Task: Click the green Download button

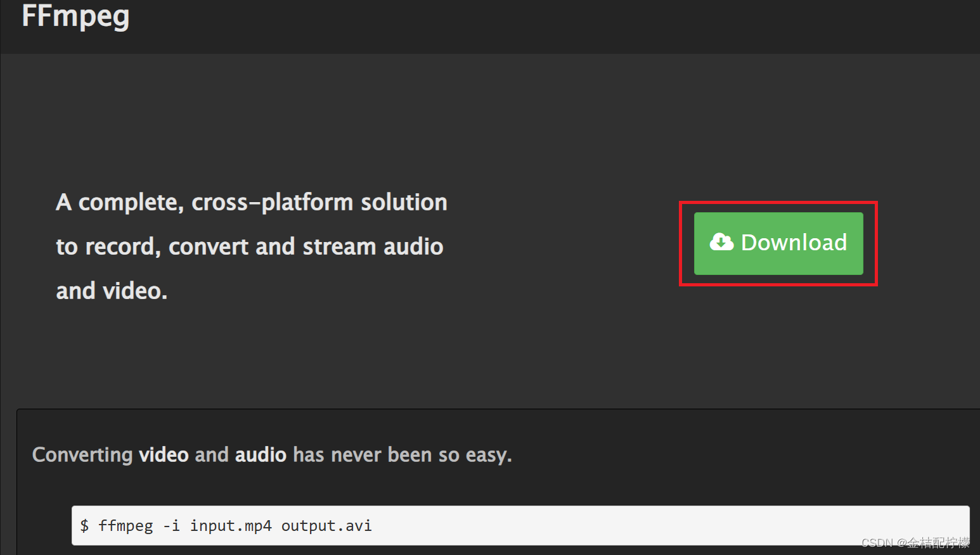Action: 778,243
